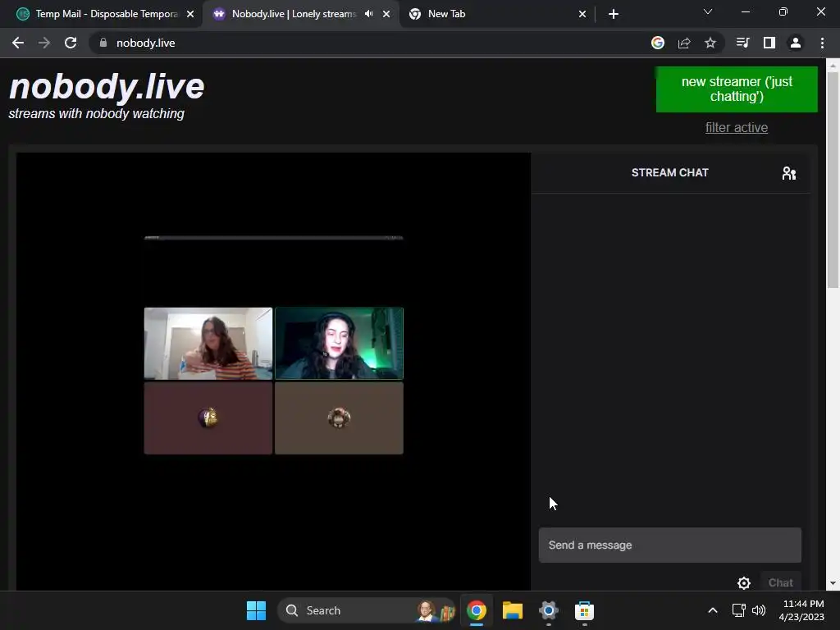Open Chrome from the taskbar

pos(477,610)
